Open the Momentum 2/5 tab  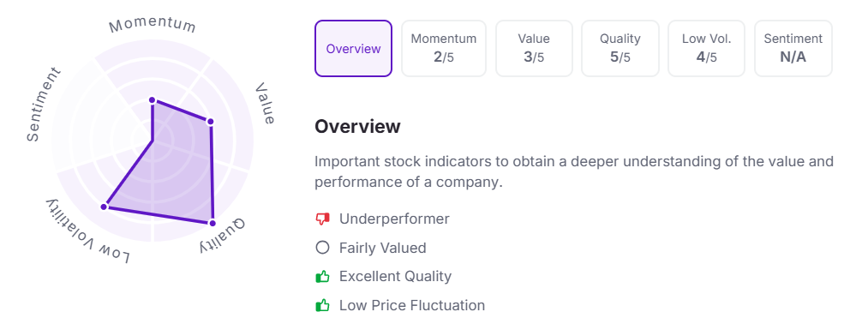(443, 48)
